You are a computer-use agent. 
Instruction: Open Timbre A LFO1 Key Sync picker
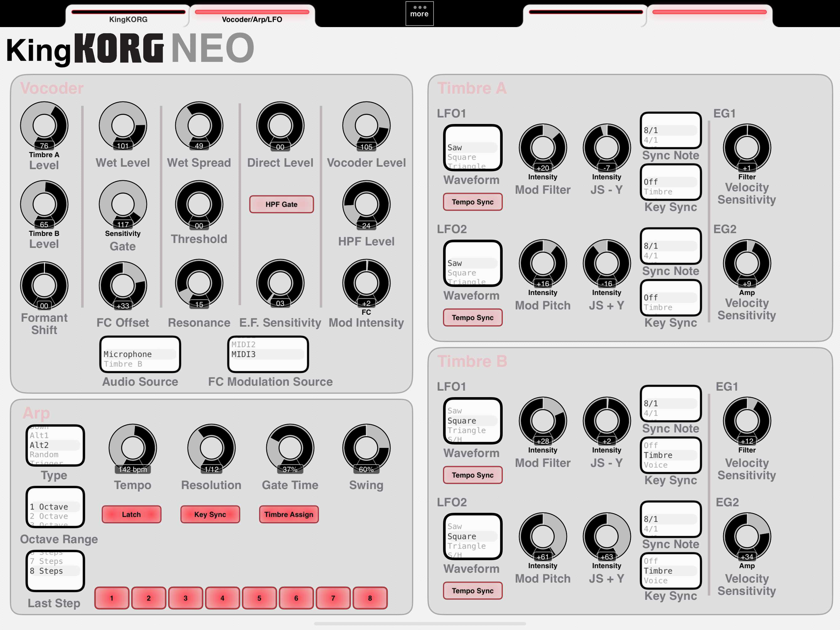(x=671, y=182)
